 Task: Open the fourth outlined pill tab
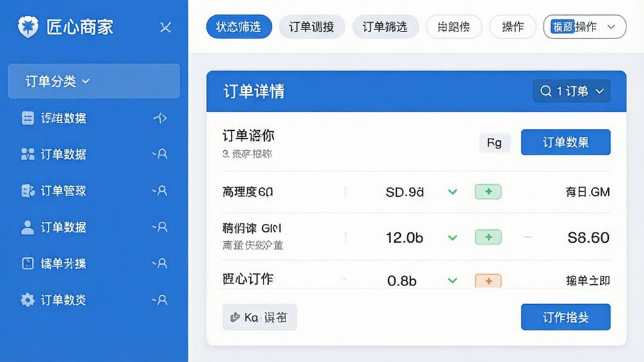454,26
